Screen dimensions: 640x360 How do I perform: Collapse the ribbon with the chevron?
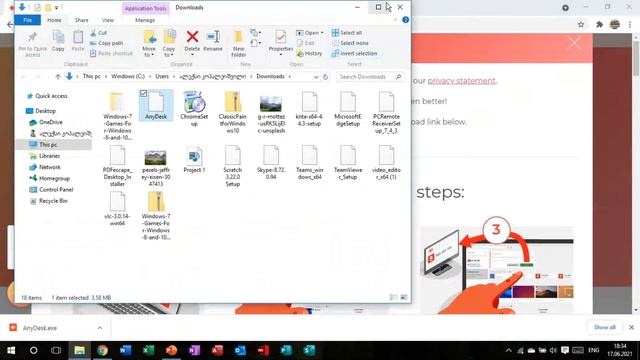pos(395,20)
